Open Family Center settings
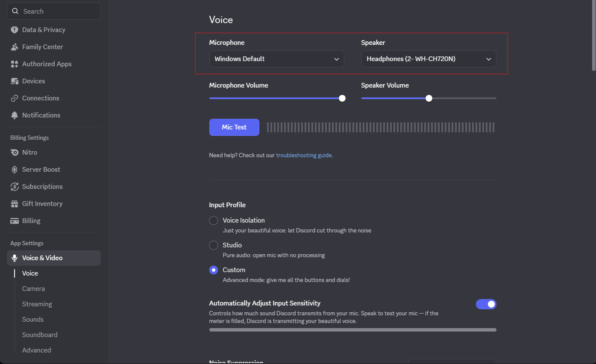The width and height of the screenshot is (596, 364). pyautogui.click(x=54, y=47)
